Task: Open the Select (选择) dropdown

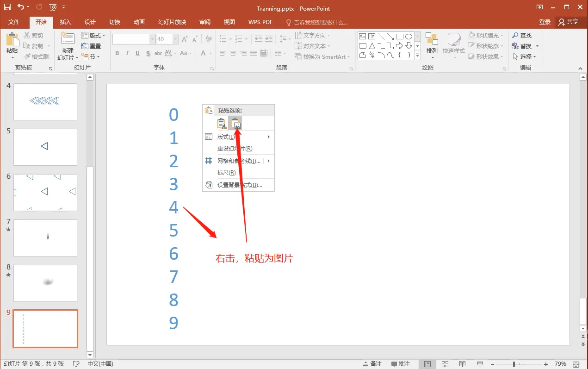Action: (x=525, y=56)
